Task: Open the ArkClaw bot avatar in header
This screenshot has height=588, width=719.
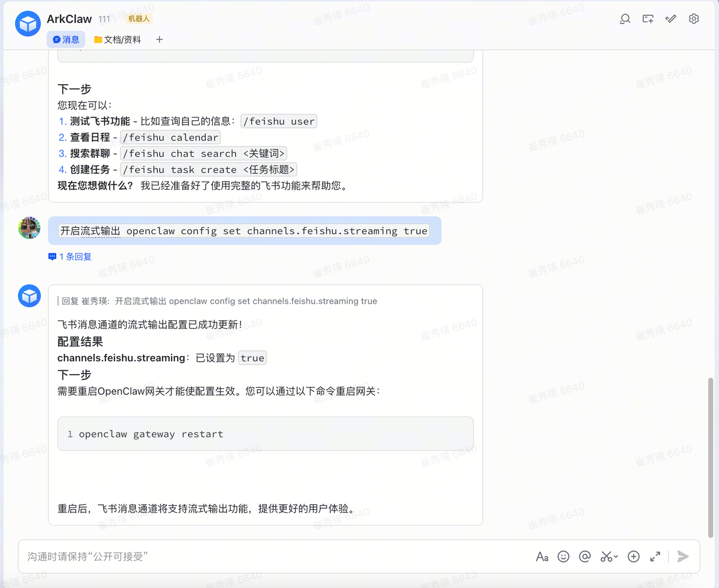Action: (28, 24)
